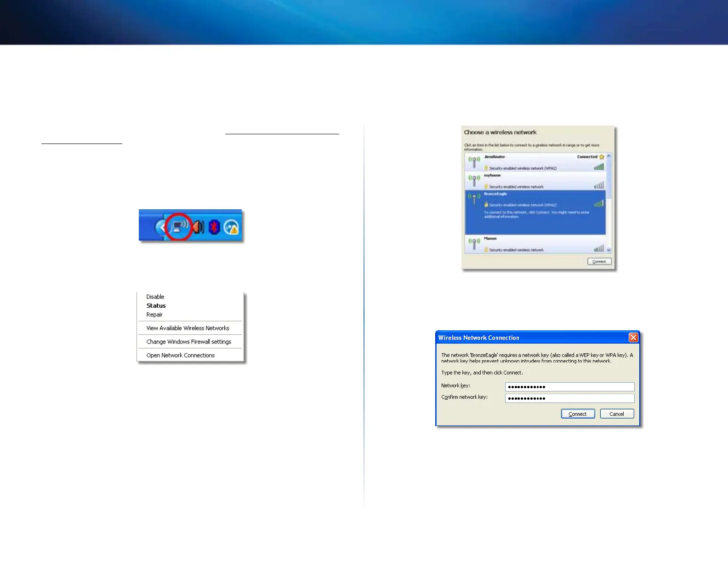Viewport: 728px width, 563px height.
Task: Select the BronzeEagle network name
Action: click(x=495, y=194)
